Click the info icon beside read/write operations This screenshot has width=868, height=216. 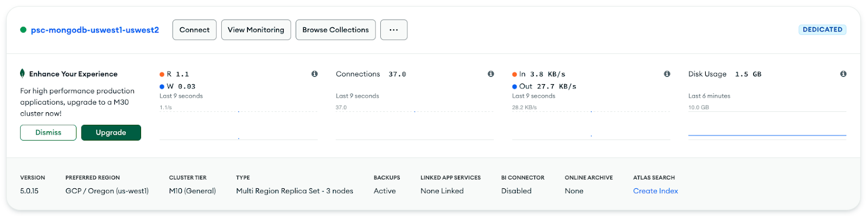315,74
